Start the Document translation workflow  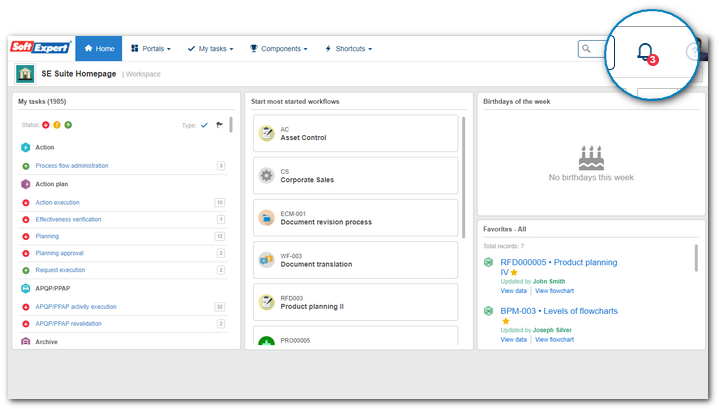click(x=356, y=260)
